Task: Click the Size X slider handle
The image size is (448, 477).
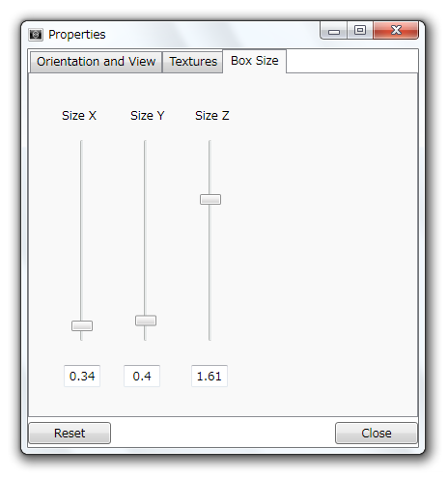Action: (x=82, y=325)
